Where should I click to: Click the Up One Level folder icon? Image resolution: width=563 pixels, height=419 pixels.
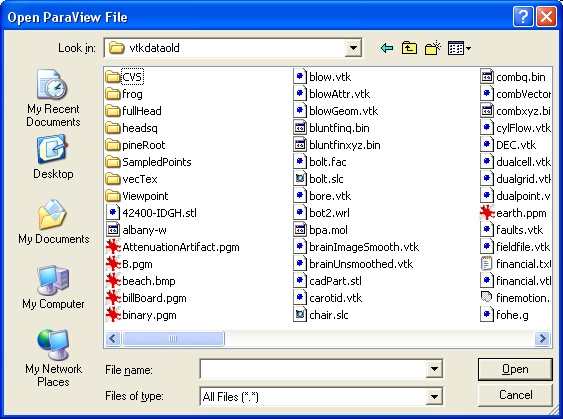point(409,48)
